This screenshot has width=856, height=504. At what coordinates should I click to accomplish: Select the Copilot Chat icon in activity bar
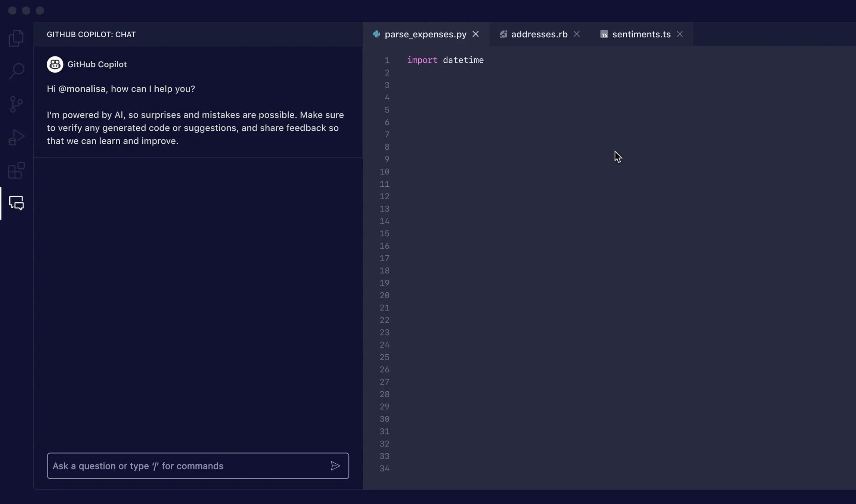(x=16, y=203)
